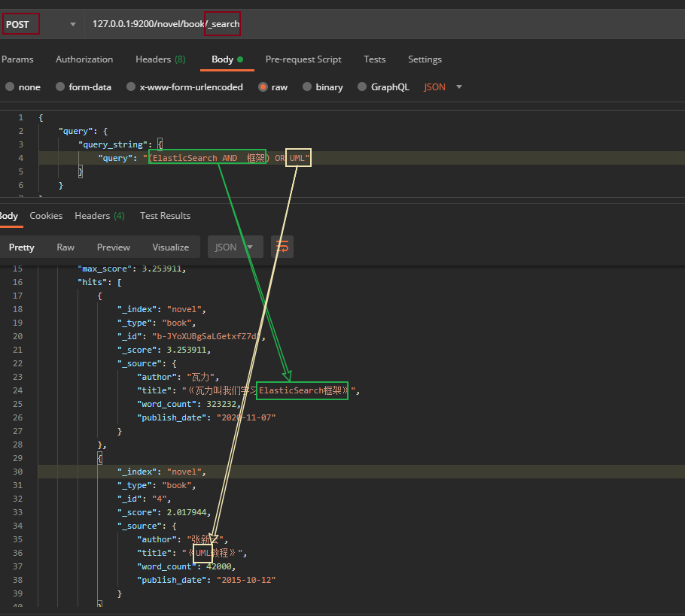Expand the request body JSON type dropdown
685x616 pixels.
pyautogui.click(x=443, y=87)
